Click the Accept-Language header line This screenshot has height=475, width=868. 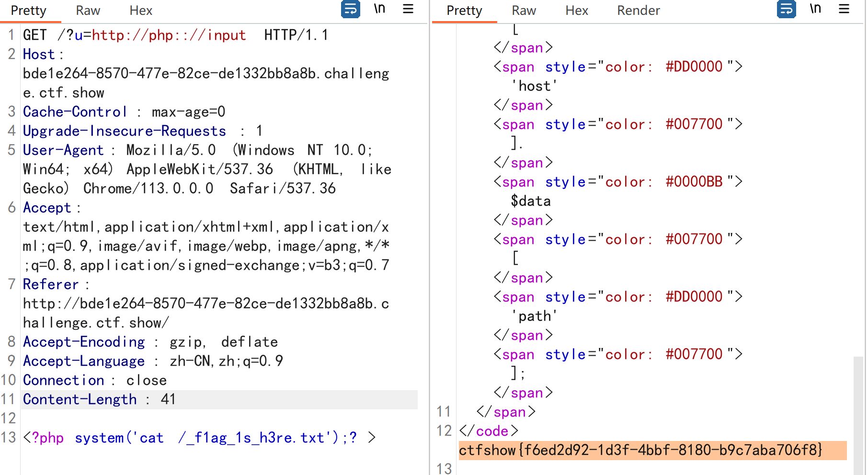coord(153,361)
